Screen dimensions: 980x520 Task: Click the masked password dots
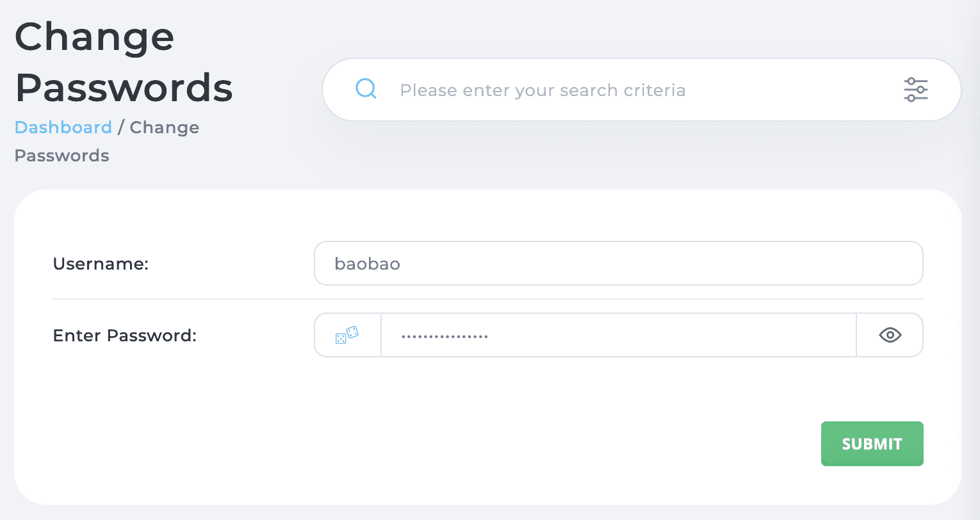click(445, 336)
